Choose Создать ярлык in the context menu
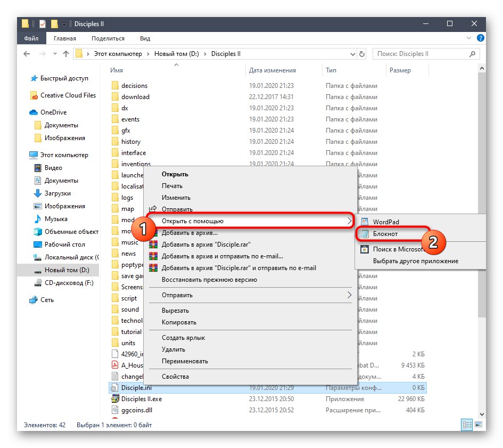This screenshot has height=448, width=503. 183,338
